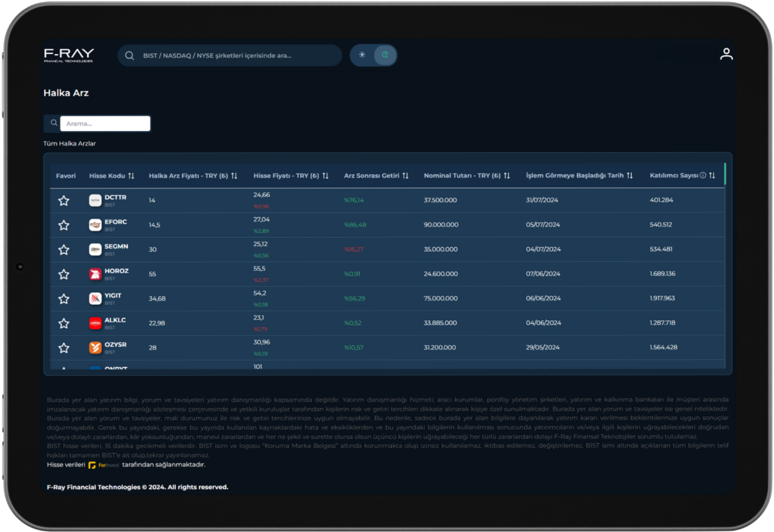774x532 pixels.
Task: Open the user profile icon
Action: point(726,55)
